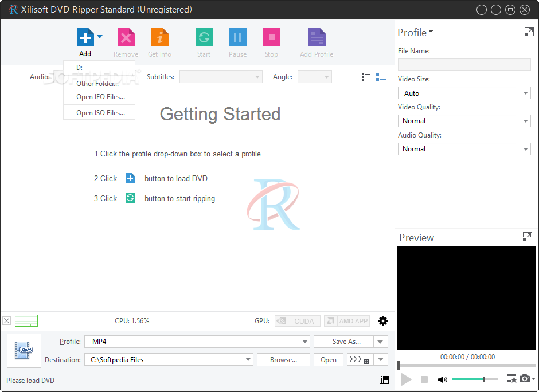The image size is (539, 392).
Task: Mute audio with the speaker icon
Action: pyautogui.click(x=442, y=379)
